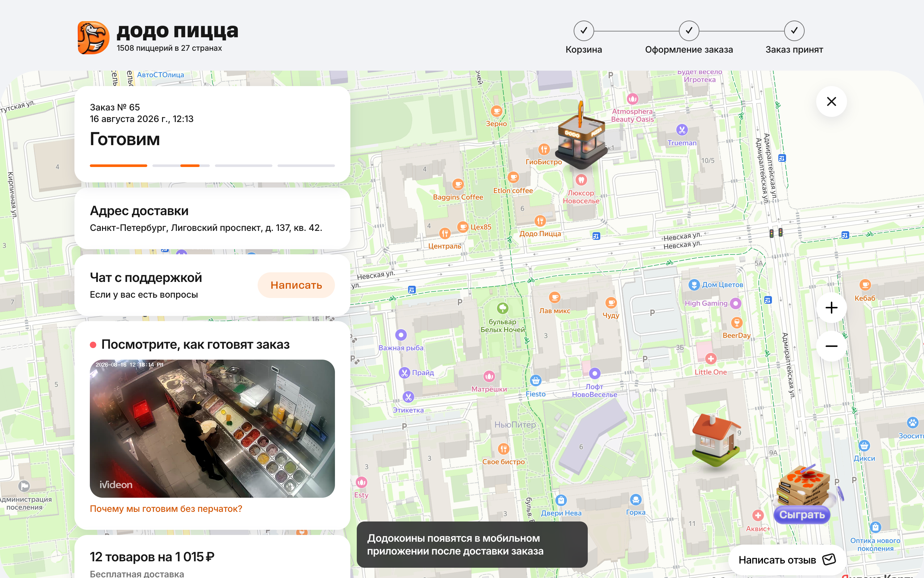This screenshot has height=578, width=924.
Task: Zoom in the map with plus button
Action: (x=831, y=308)
